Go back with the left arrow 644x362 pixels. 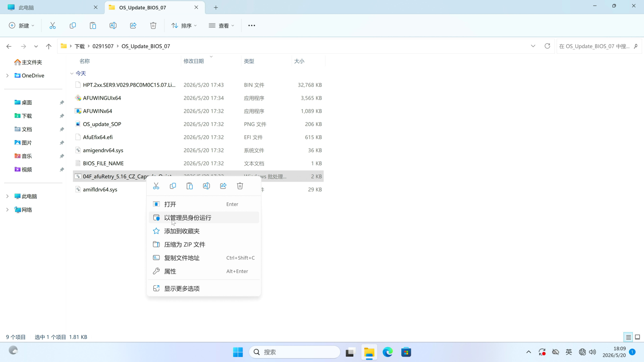(x=9, y=46)
